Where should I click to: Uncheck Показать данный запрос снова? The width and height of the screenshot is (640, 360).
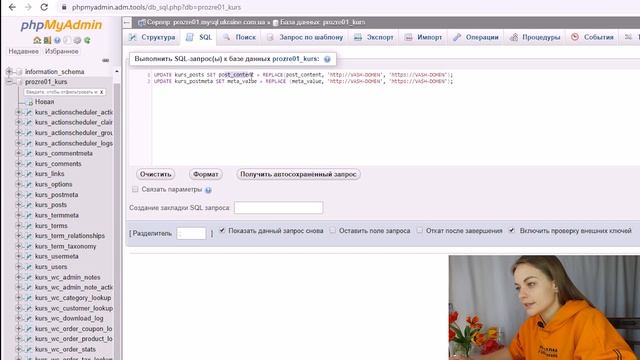[222, 230]
